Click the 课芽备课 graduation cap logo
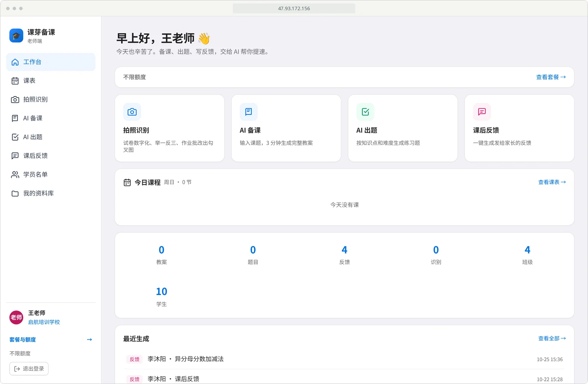 point(16,36)
